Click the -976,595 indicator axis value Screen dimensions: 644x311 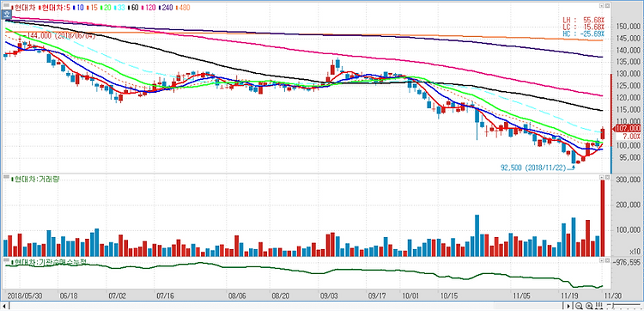[627, 262]
